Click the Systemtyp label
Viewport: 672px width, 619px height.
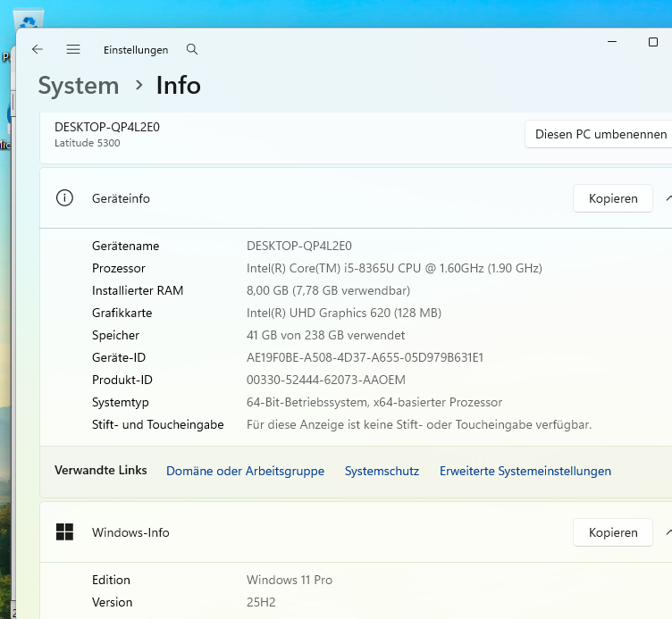pos(121,402)
